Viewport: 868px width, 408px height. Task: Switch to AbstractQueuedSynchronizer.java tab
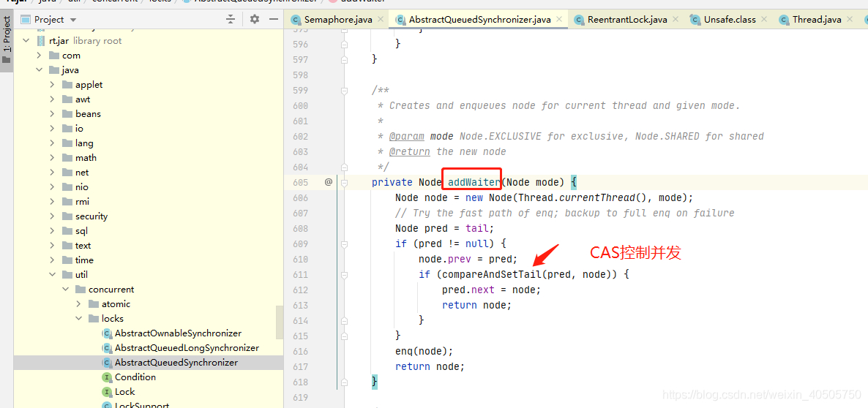pos(480,19)
